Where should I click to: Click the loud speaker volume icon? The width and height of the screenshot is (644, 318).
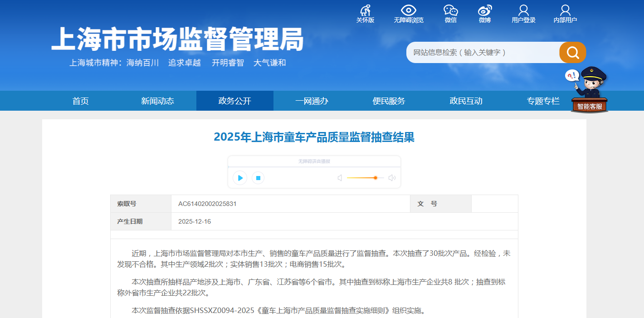(x=392, y=178)
